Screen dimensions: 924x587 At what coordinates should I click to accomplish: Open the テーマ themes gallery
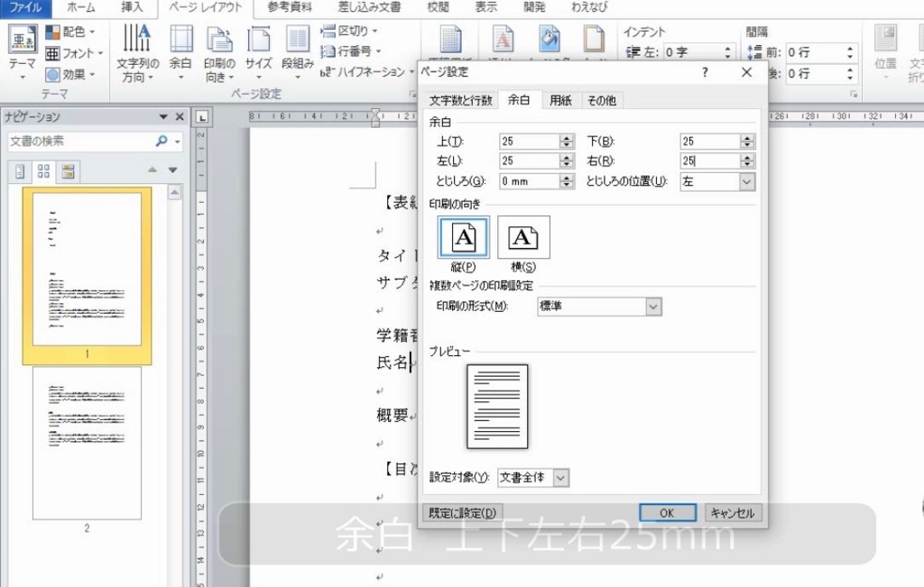pyautogui.click(x=23, y=52)
